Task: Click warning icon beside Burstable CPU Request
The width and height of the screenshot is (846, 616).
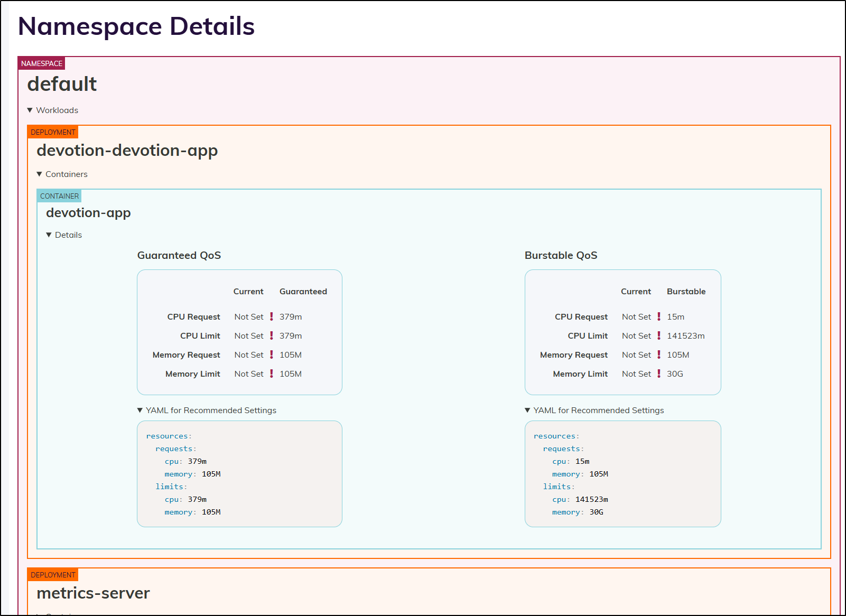Action: pos(659,316)
